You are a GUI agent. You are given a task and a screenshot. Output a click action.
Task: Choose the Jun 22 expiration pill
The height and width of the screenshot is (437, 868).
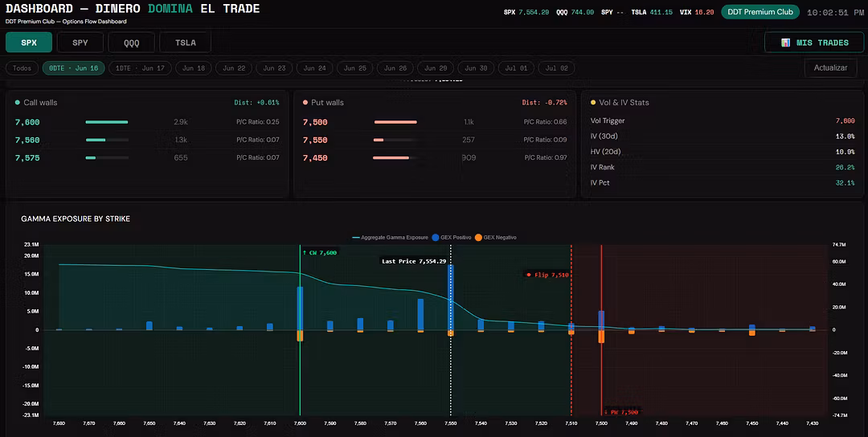[x=234, y=68]
